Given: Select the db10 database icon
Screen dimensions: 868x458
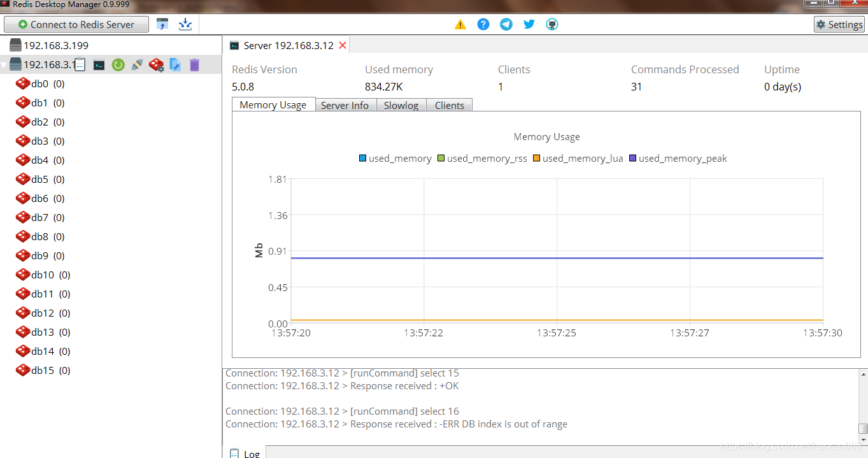Looking at the screenshot, I should coord(23,275).
